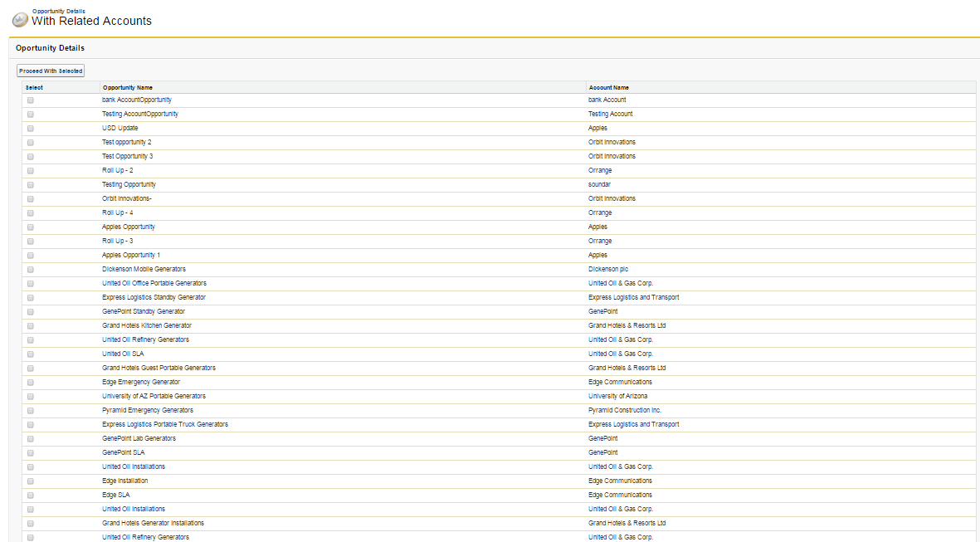Click the Grand Hotels Generator Installations name
This screenshot has height=542, width=980.
point(154,523)
